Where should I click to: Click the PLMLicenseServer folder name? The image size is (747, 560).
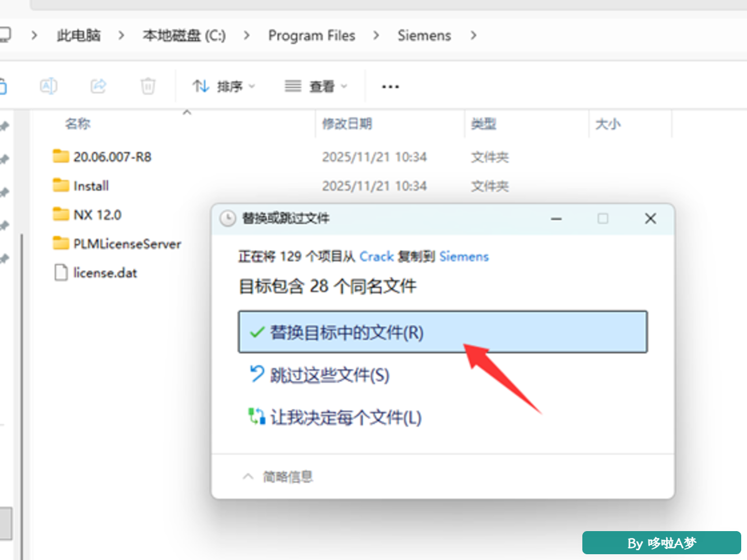[127, 243]
